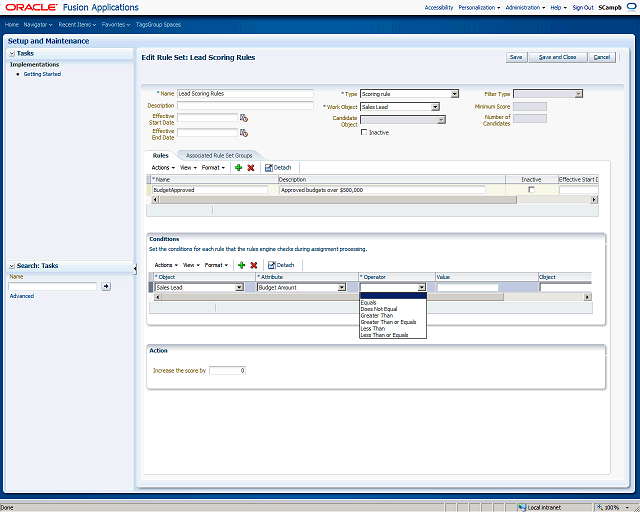Open Effective Start Date calendar picker
Viewport: 640px width, 512px height.
[244, 118]
